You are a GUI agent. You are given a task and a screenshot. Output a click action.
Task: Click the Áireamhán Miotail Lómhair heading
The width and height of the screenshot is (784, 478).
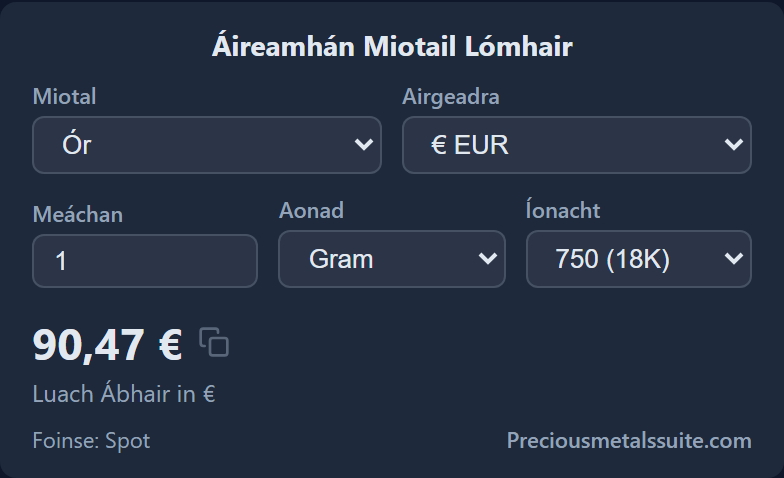pyautogui.click(x=392, y=46)
